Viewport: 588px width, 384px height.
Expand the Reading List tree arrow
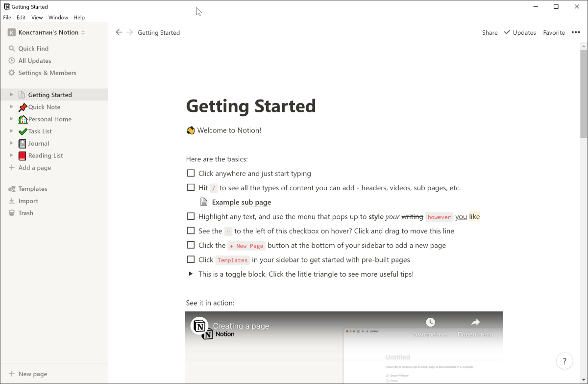[11, 155]
